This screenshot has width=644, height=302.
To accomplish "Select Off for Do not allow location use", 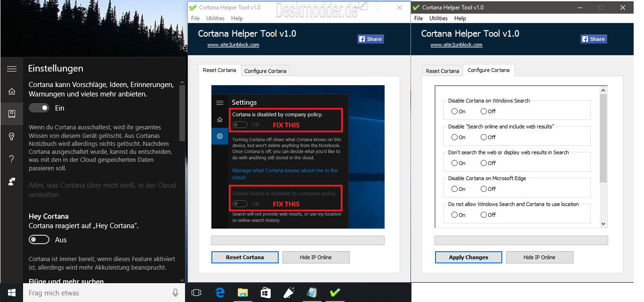I will point(483,215).
